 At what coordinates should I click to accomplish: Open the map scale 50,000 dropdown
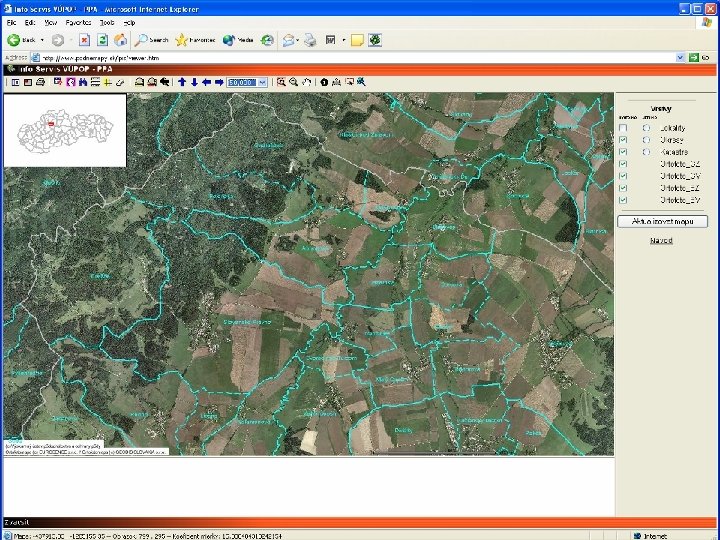[263, 82]
